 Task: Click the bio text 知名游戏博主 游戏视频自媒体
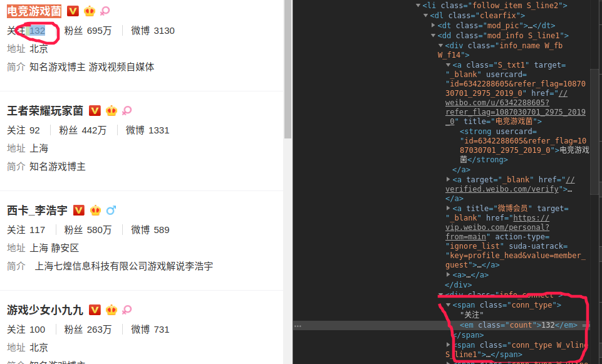coord(91,67)
